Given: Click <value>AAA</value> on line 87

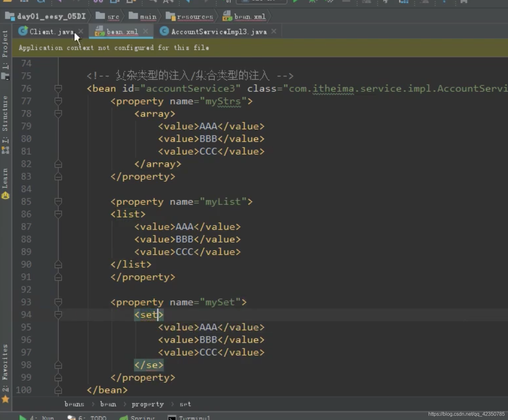Looking at the screenshot, I should (x=188, y=227).
